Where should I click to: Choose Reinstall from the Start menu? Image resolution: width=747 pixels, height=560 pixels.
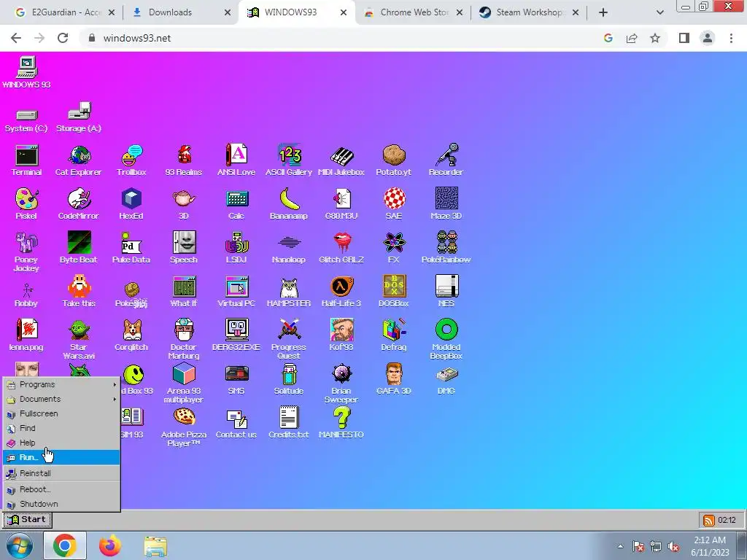tap(61, 473)
